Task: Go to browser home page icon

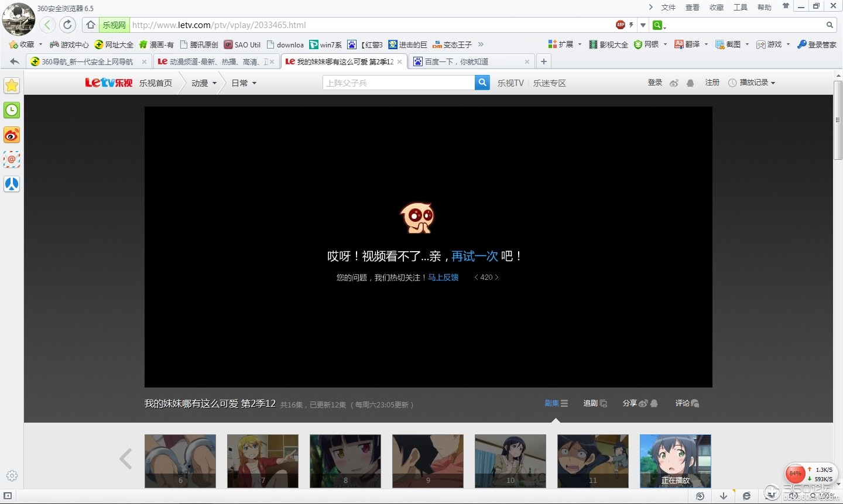Action: [91, 25]
